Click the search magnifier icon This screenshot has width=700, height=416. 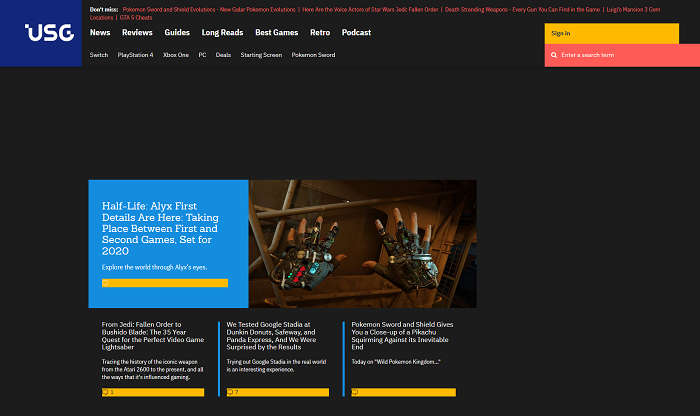554,55
